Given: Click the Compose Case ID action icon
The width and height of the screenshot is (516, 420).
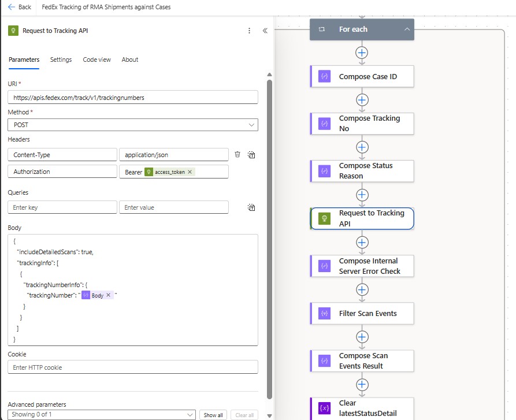Looking at the screenshot, I should [325, 76].
